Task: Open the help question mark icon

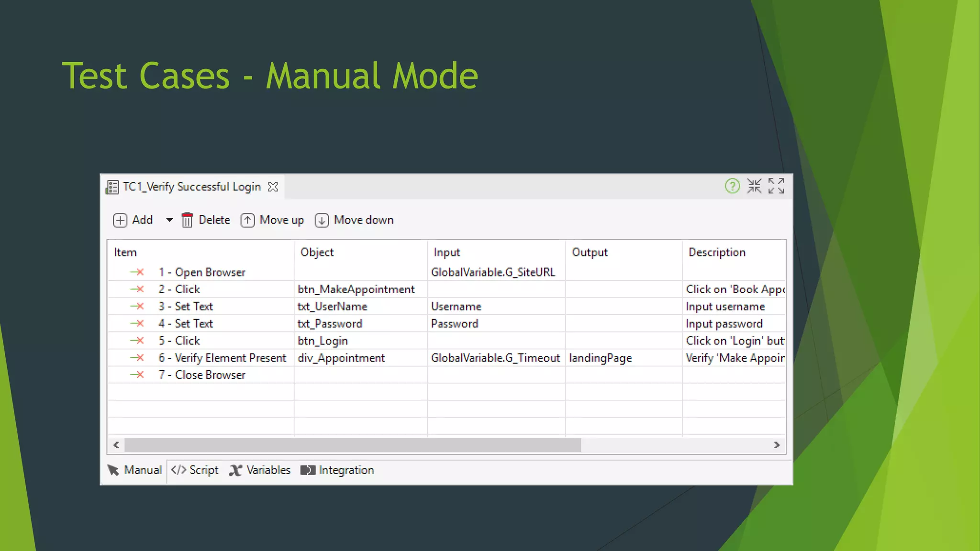Action: click(x=732, y=186)
